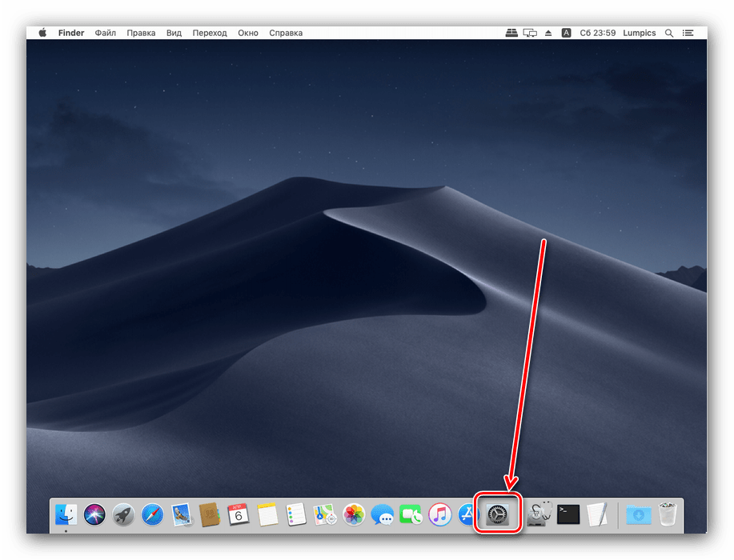This screenshot has width=734, height=560.
Task: Open the Файл menu
Action: (105, 33)
